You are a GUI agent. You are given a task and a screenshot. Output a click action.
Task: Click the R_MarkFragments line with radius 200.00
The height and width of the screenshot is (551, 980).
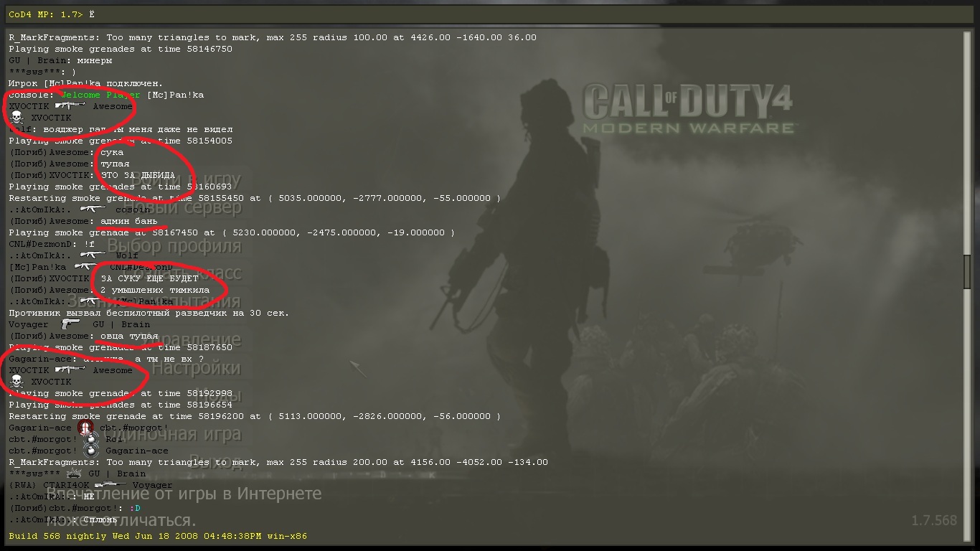tap(278, 462)
